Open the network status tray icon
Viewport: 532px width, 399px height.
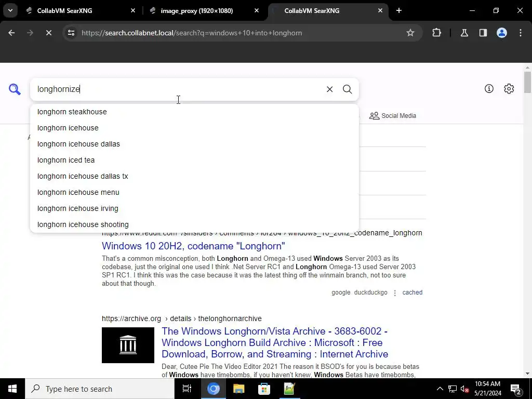click(453, 389)
